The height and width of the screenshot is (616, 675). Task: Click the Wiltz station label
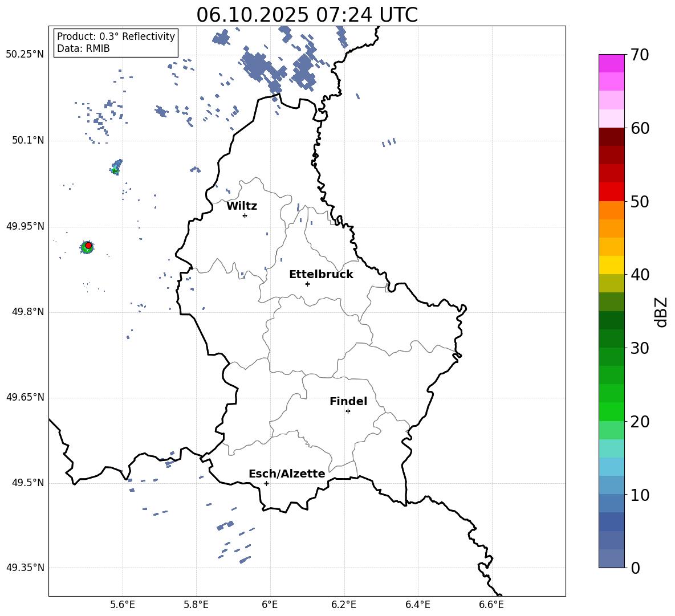point(242,206)
